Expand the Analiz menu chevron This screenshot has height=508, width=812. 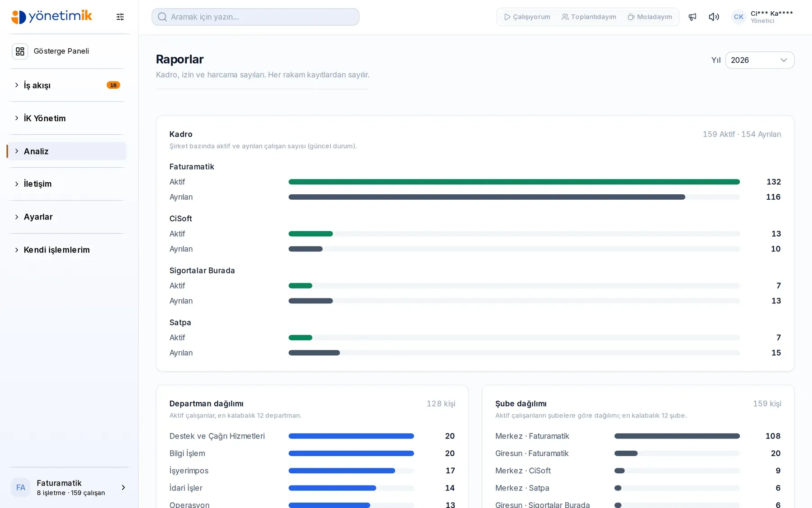[17, 151]
